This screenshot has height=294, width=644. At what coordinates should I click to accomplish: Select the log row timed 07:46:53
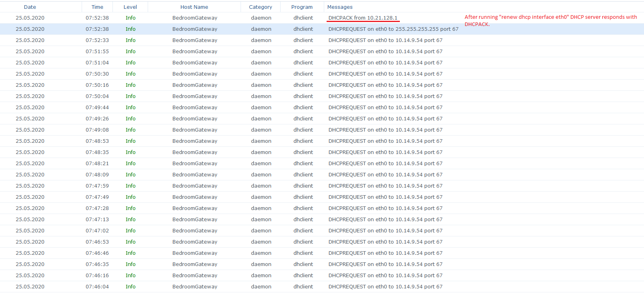click(322, 242)
